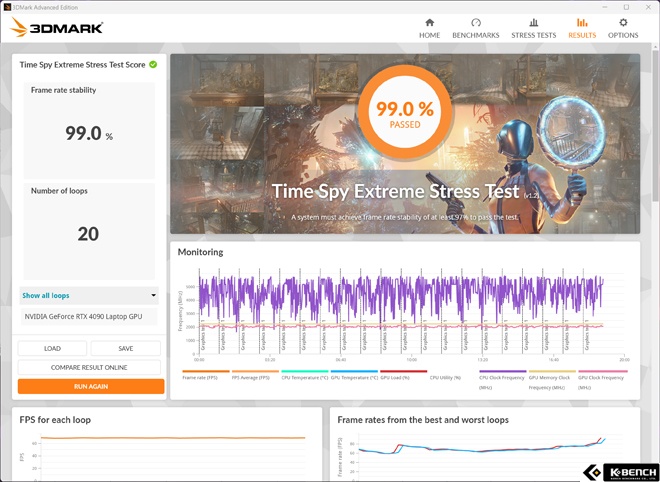Click the RUN AGAIN button
Screen dimensions: 660x482
point(91,386)
